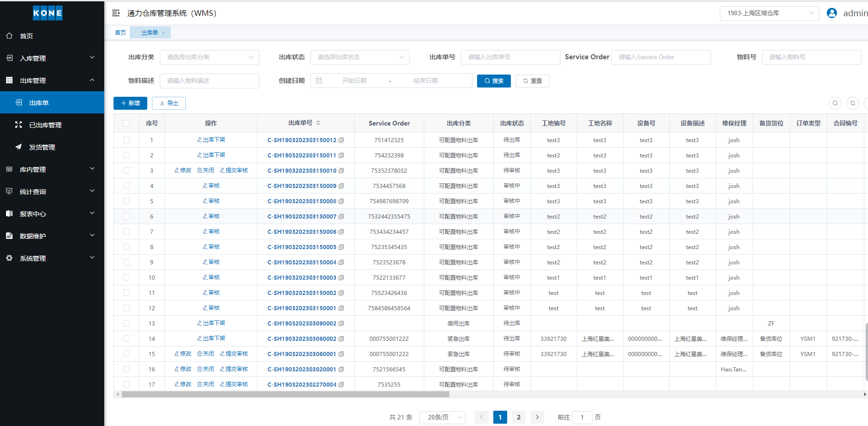Image resolution: width=868 pixels, height=426 pixels.
Task: Open the 1903-上海区域仓库 warehouse selector
Action: pos(769,13)
